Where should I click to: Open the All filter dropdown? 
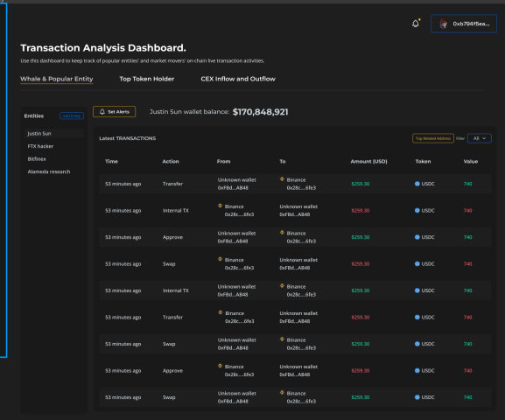[480, 138]
